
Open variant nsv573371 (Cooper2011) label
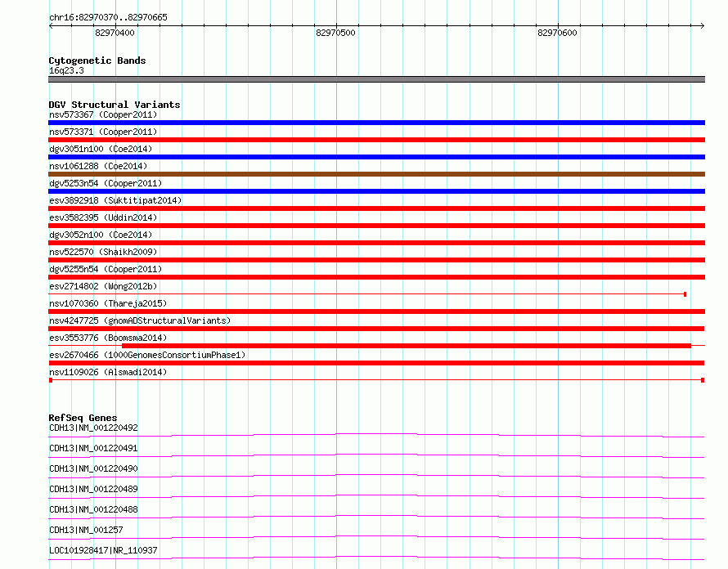[x=103, y=132]
